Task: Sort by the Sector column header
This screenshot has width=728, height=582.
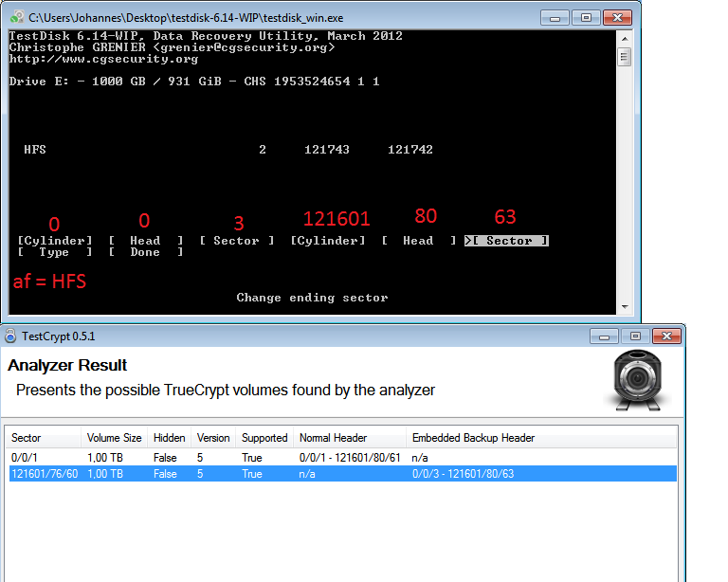Action: (x=45, y=438)
